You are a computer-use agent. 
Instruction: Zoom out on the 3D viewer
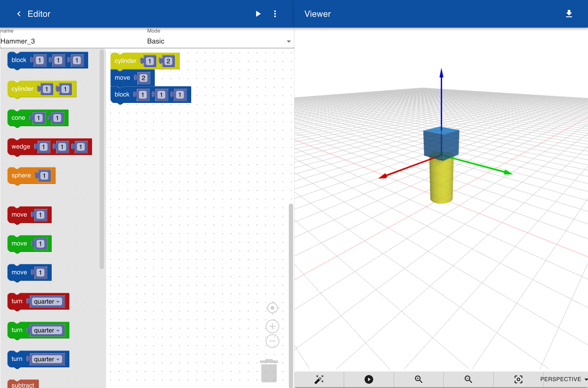point(468,379)
